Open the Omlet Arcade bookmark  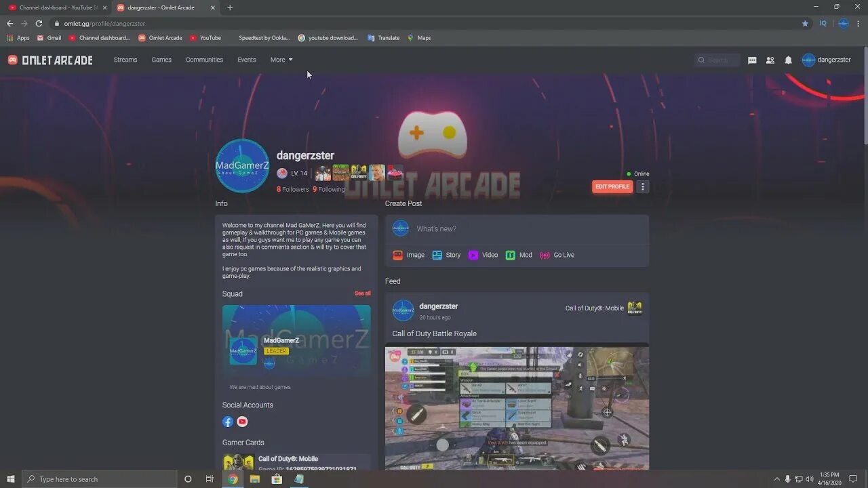[x=160, y=38]
